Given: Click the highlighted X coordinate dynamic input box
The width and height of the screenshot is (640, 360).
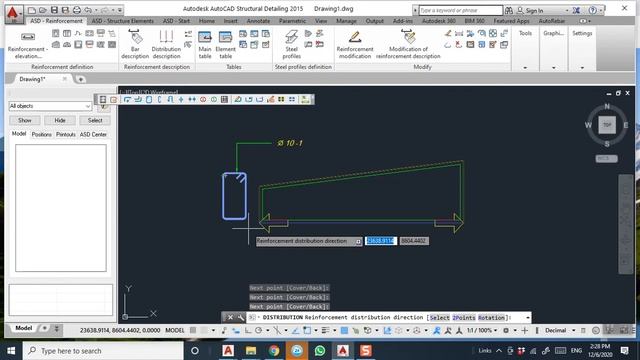Looking at the screenshot, I should coord(380,241).
